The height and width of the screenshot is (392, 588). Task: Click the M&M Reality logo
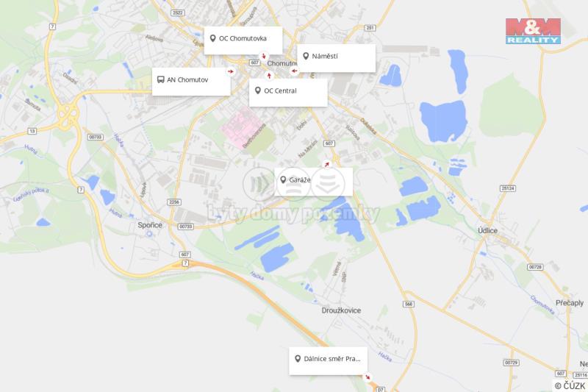[533, 31]
